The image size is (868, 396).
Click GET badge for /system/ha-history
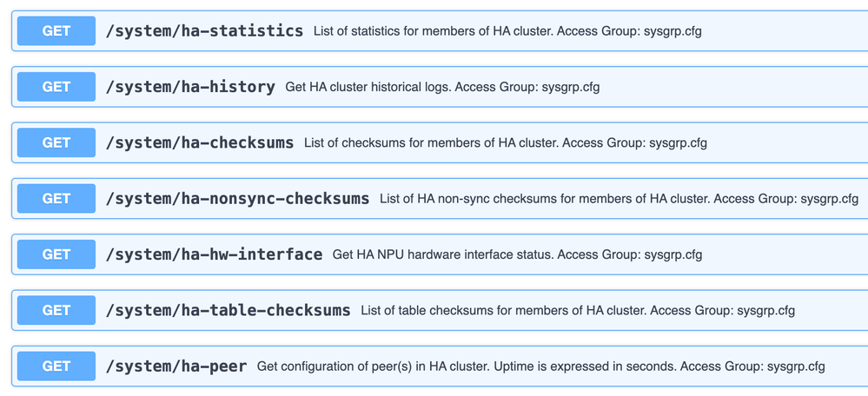[56, 87]
